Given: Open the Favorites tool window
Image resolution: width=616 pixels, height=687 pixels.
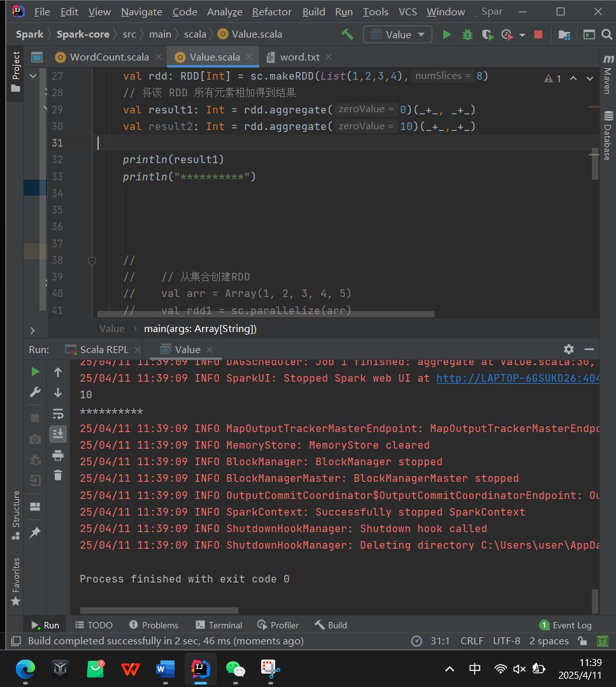Looking at the screenshot, I should pos(16,581).
